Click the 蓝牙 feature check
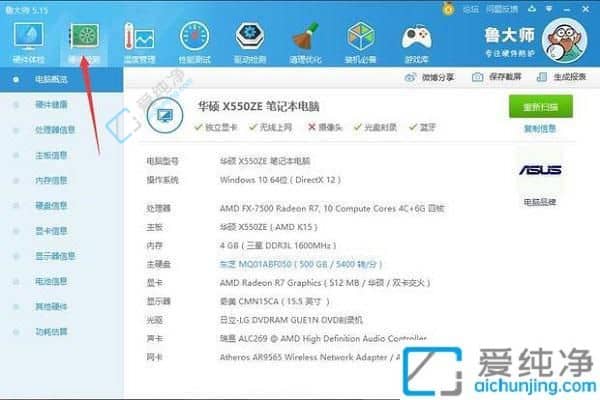 tap(422, 127)
